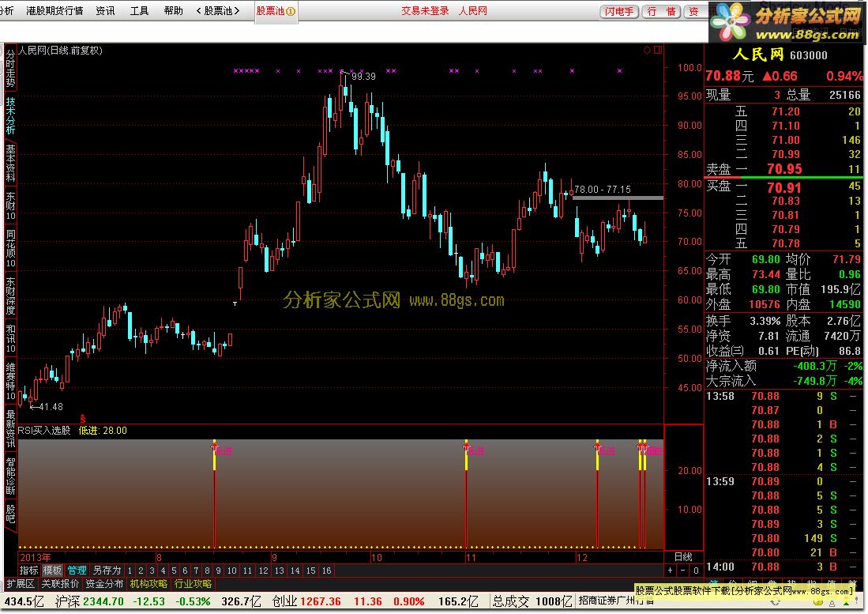Click the 行情 button in the top bar
Screen dimensions: 868x614
point(662,12)
